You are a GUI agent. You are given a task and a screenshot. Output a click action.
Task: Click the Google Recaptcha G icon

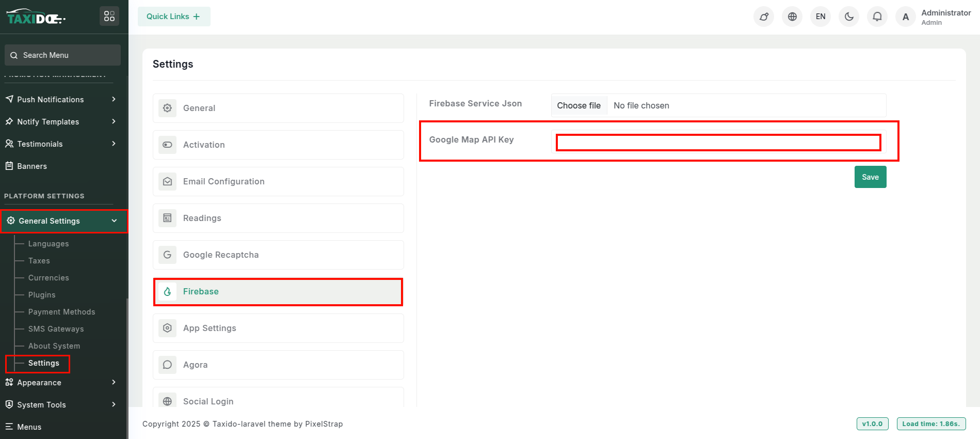tap(167, 255)
